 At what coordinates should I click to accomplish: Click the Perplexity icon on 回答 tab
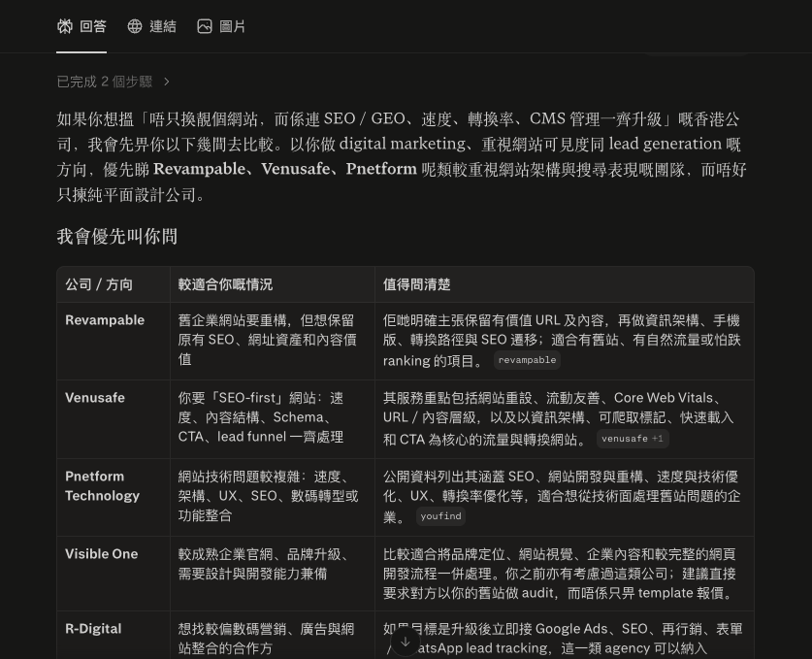coord(65,26)
